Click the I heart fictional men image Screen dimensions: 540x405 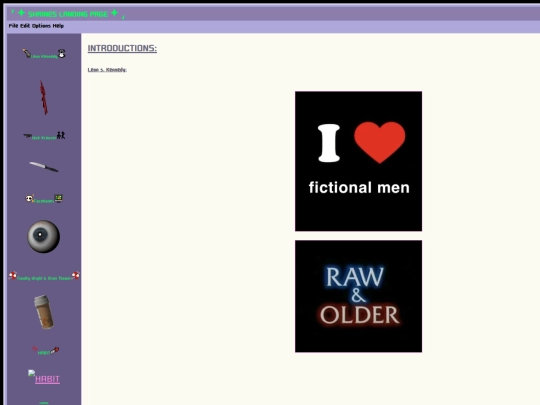[x=359, y=161]
